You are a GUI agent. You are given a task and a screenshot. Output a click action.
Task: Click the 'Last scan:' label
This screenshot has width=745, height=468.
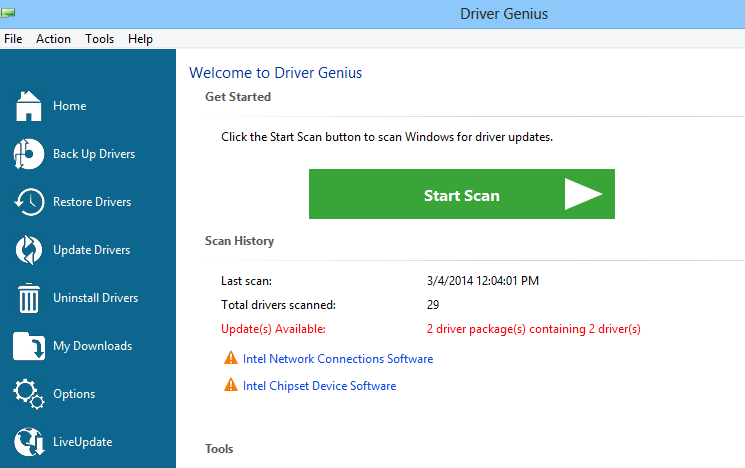click(246, 281)
